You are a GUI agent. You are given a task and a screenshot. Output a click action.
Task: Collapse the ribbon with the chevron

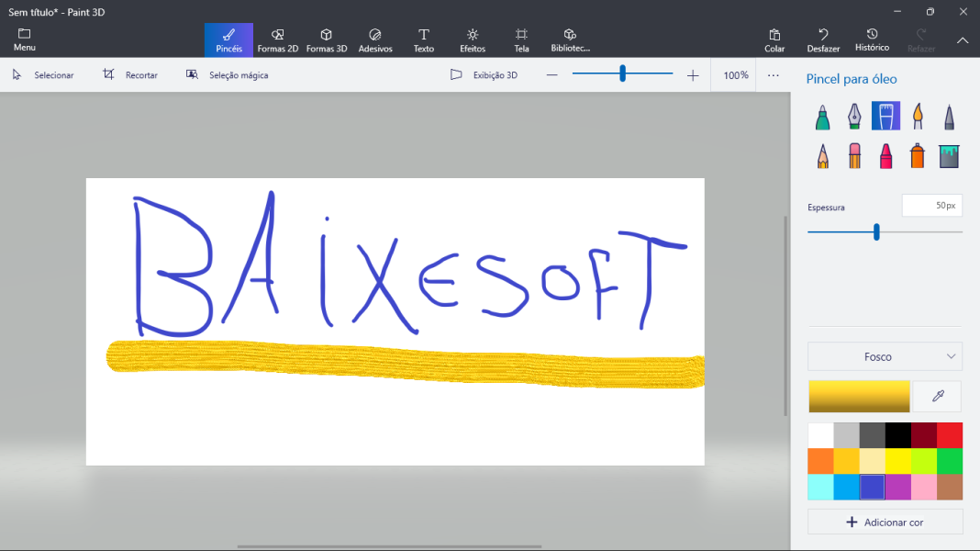pos(962,39)
